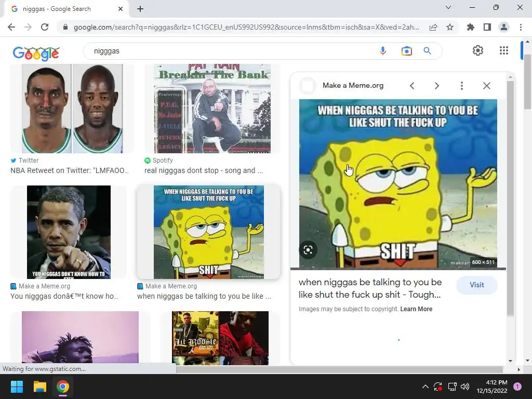Open the Google apps grid
The height and width of the screenshot is (399, 532).
504,50
